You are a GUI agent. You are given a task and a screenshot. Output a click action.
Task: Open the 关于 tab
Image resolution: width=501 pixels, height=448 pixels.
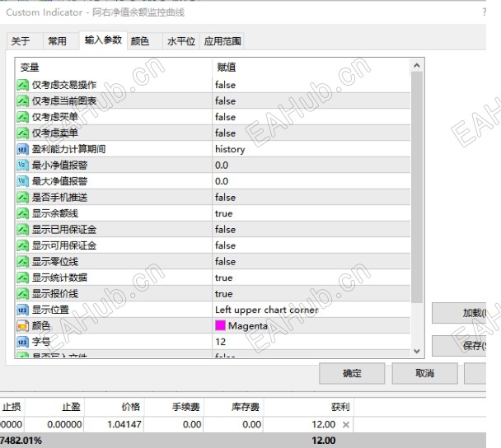[x=25, y=41]
